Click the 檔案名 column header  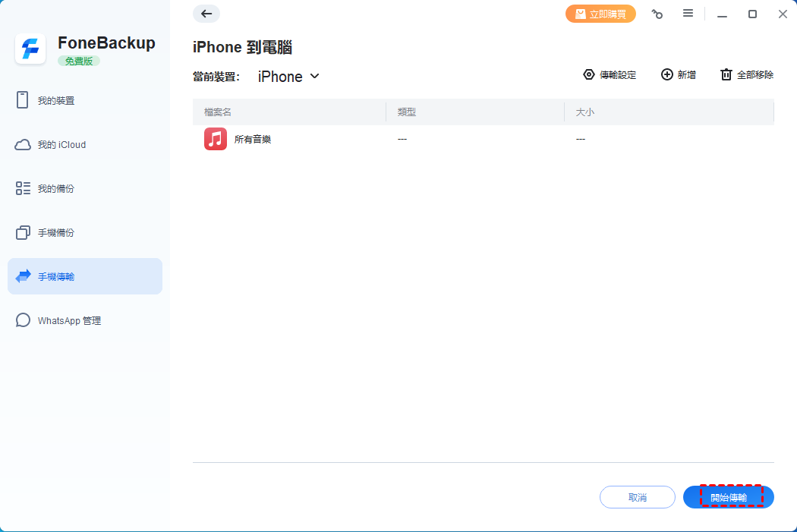click(218, 112)
